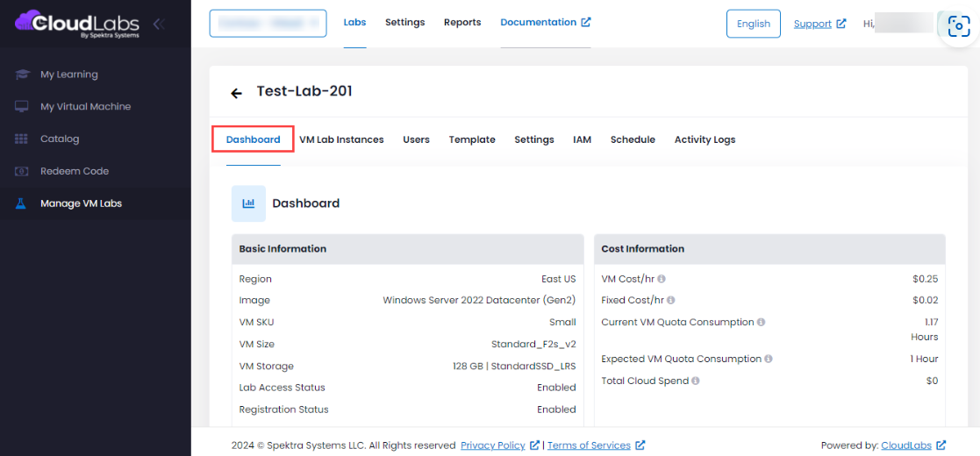Open the Labs top menu
Image resolution: width=980 pixels, height=456 pixels.
coord(355,22)
